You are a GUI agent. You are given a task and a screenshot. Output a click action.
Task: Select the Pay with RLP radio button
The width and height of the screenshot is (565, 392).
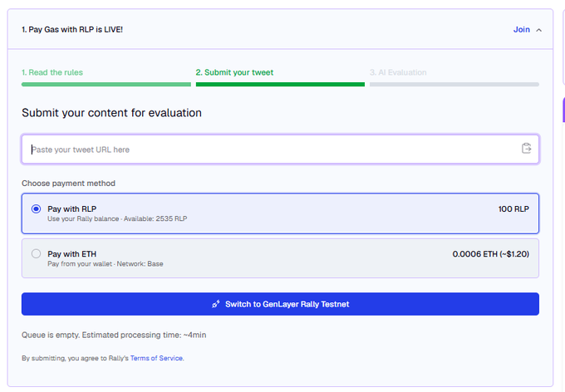pyautogui.click(x=36, y=209)
